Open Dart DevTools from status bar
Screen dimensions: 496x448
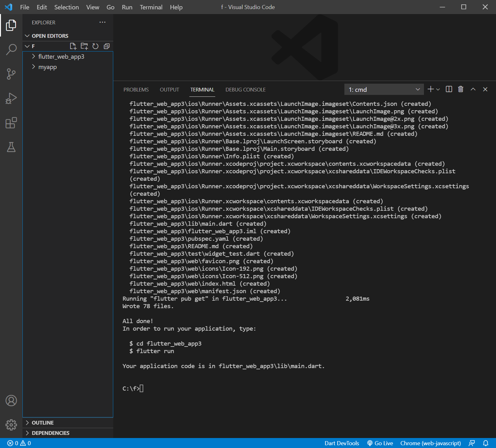pos(342,443)
